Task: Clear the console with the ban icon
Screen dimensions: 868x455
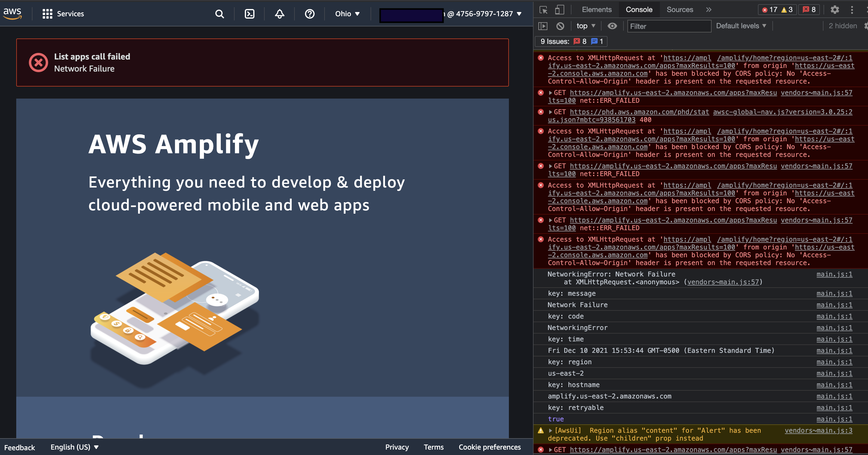Action: tap(560, 26)
